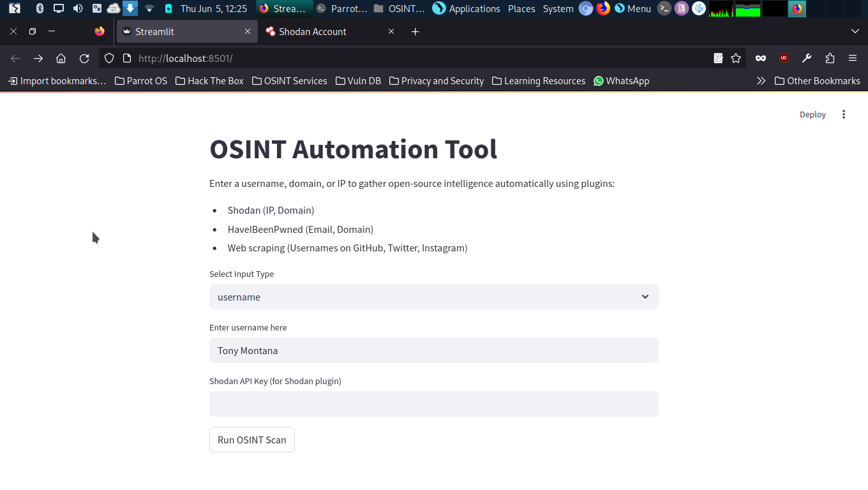Launch Chromium from the panel
Screen dimensions: 868x490
586,8
